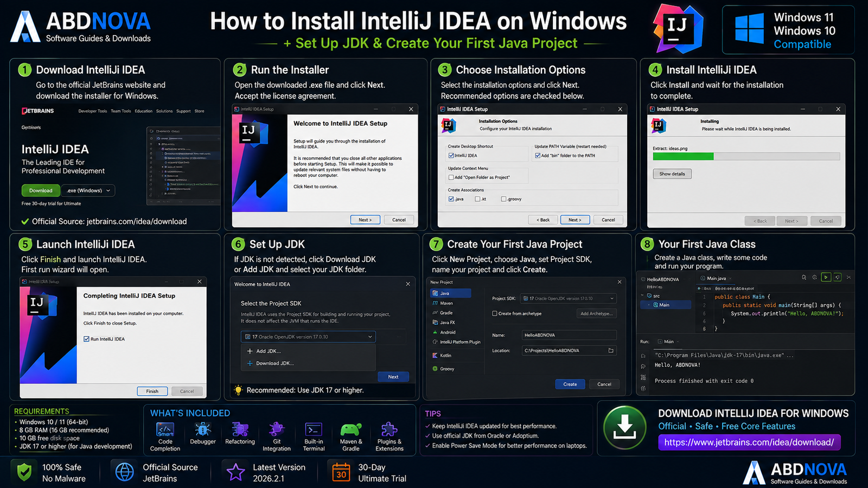Click < Back in Installation Options dialog
The width and height of the screenshot is (868, 488).
[x=543, y=220]
